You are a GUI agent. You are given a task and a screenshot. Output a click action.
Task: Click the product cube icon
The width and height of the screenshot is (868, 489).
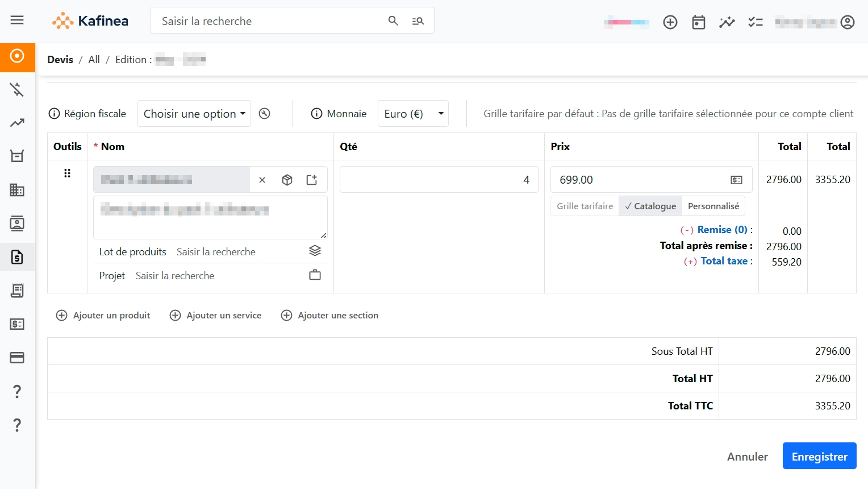(287, 180)
